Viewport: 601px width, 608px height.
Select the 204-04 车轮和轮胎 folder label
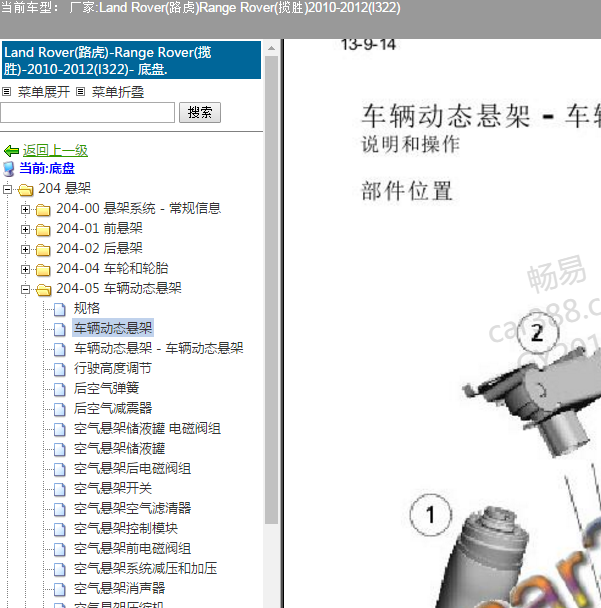coord(112,268)
